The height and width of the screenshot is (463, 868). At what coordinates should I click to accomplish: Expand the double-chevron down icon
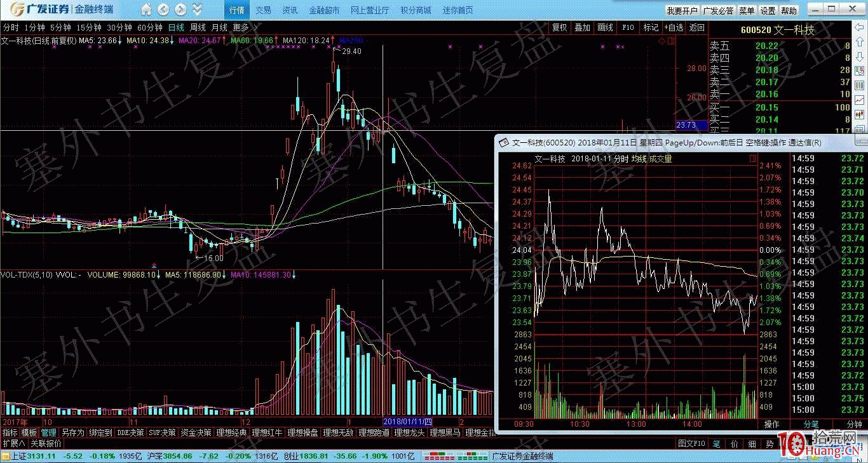tap(197, 10)
